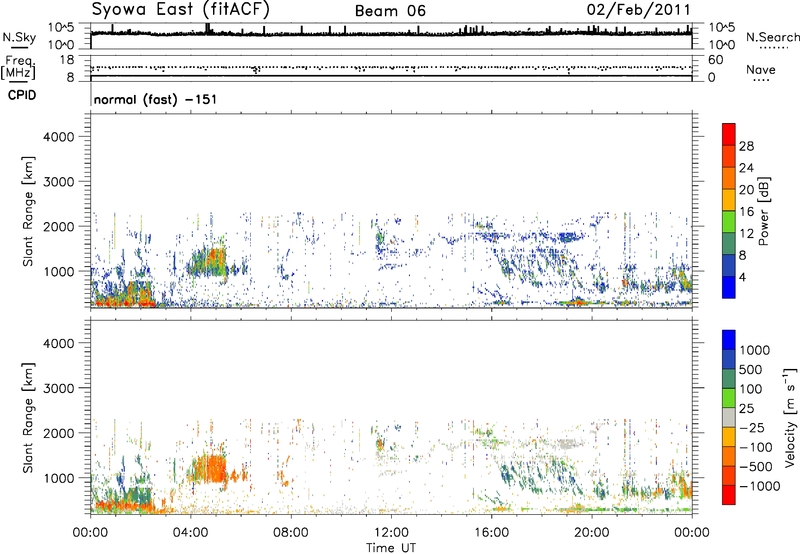The height and width of the screenshot is (554, 800).
Task: Click the 'Time UT' axis title
Action: click(391, 548)
